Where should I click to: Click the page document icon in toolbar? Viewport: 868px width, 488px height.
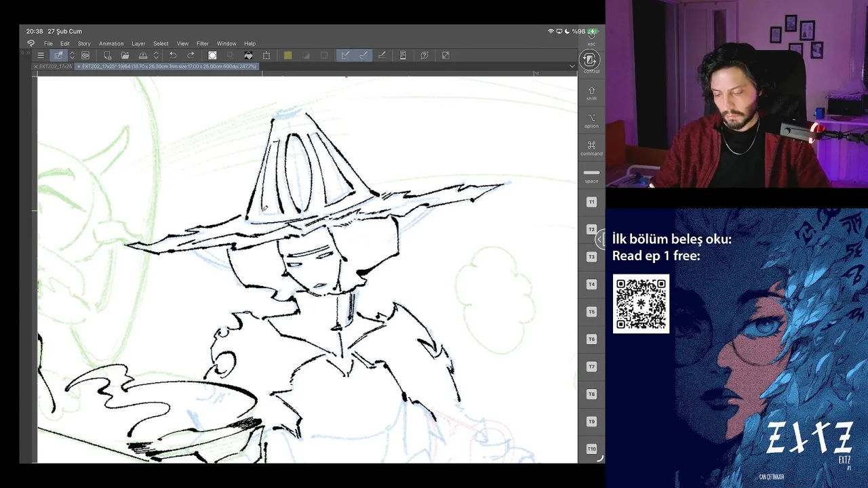tap(403, 56)
